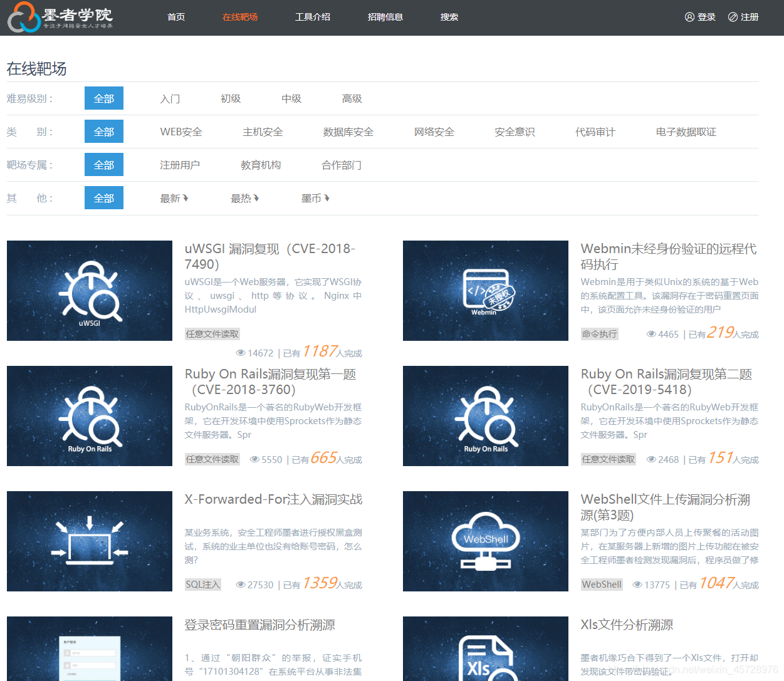Sort the list by 最新
784x681 pixels.
170,198
